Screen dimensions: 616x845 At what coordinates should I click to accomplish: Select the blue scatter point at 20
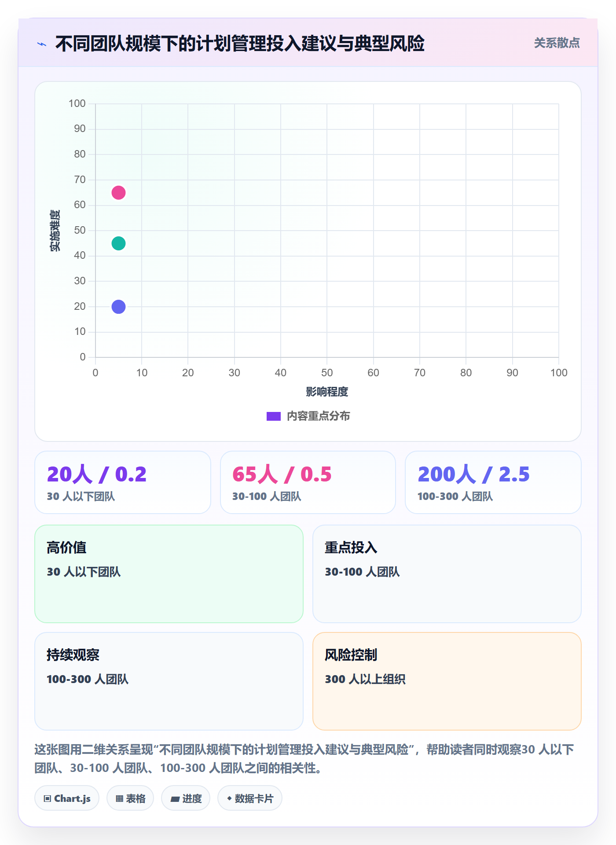[118, 307]
